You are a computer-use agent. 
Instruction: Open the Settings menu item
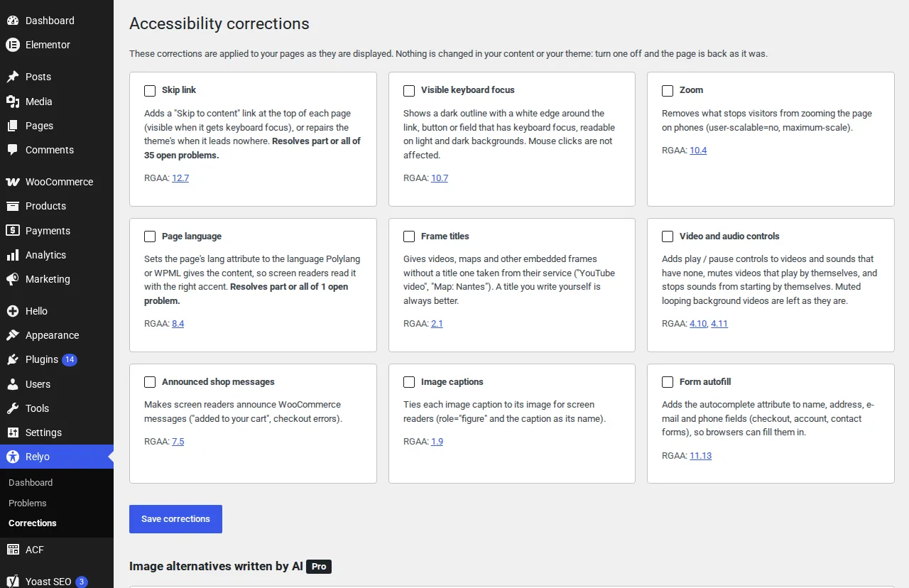pos(57,432)
